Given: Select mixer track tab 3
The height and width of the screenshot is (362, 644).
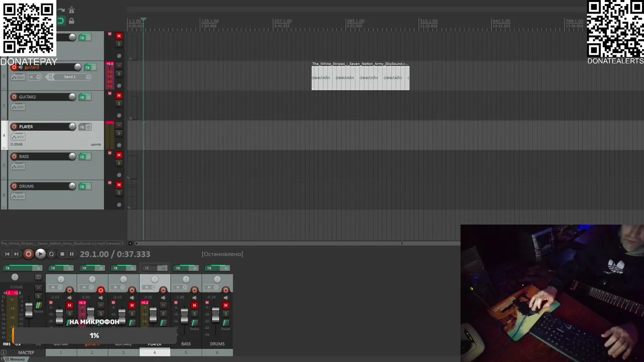Looking at the screenshot, I should click(x=123, y=352).
